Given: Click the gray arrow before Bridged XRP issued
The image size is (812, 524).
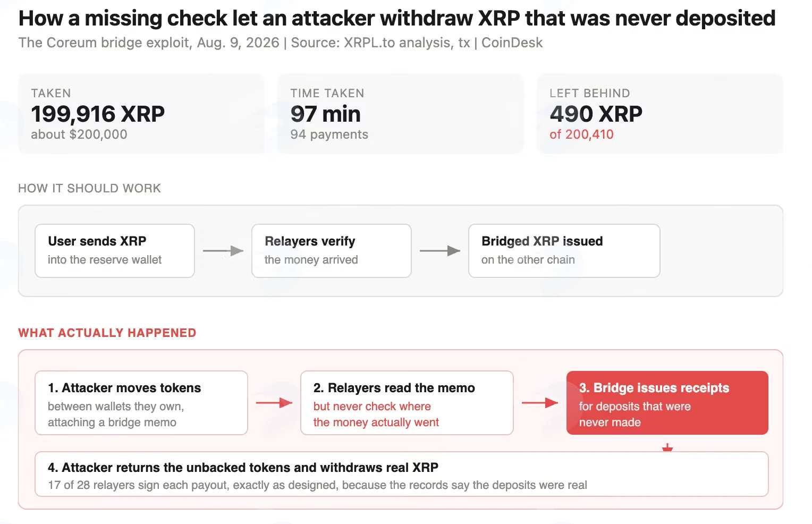Looking at the screenshot, I should coord(440,251).
